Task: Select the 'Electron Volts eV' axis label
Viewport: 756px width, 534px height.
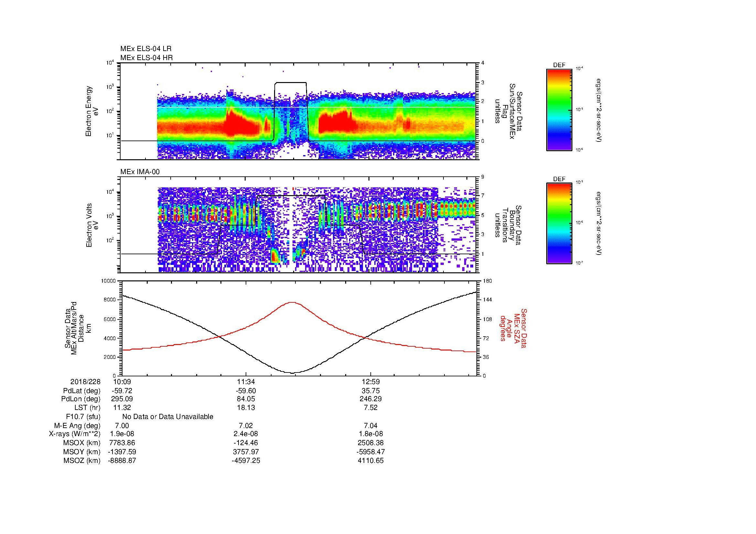Action: (92, 225)
